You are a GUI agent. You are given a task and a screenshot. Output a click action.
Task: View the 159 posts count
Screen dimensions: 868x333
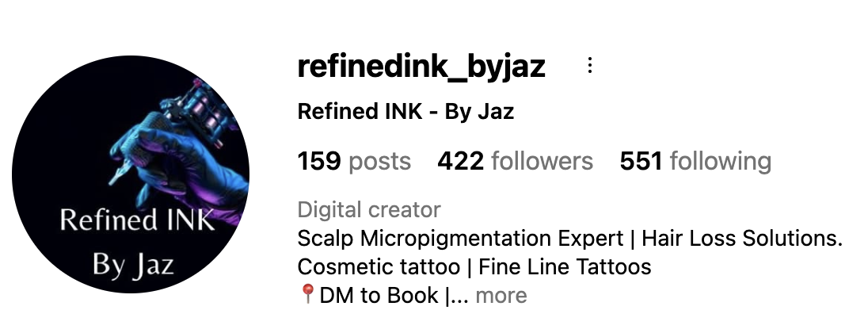(354, 161)
